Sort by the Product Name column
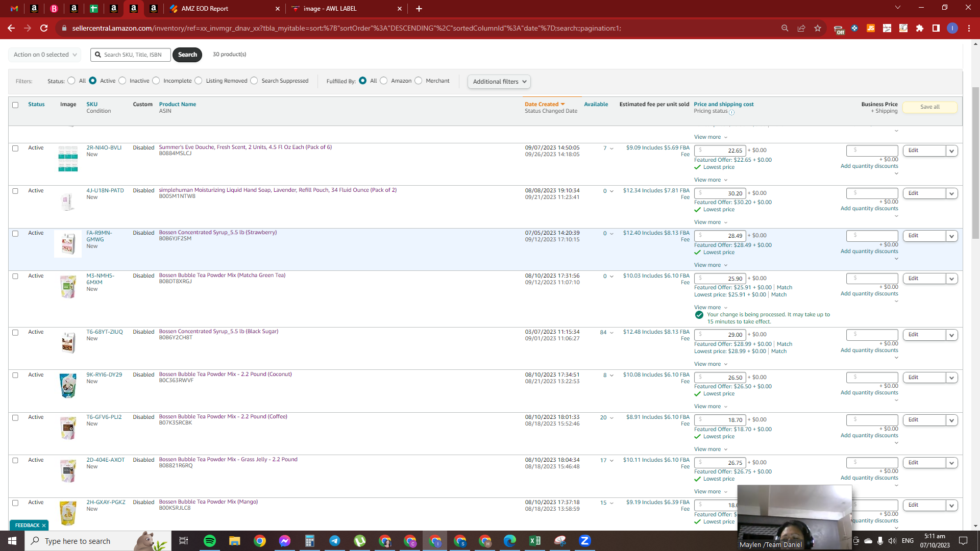 pyautogui.click(x=178, y=104)
